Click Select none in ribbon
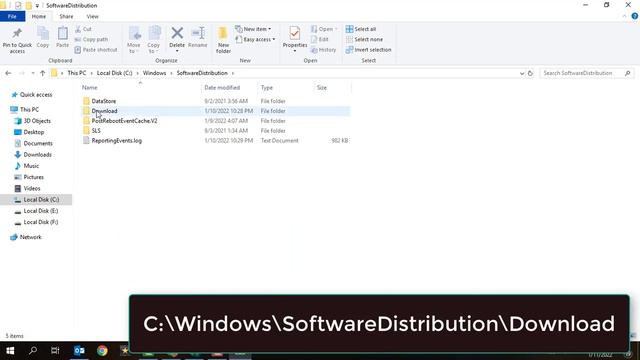Screen dimensions: 640x360 click(x=364, y=40)
